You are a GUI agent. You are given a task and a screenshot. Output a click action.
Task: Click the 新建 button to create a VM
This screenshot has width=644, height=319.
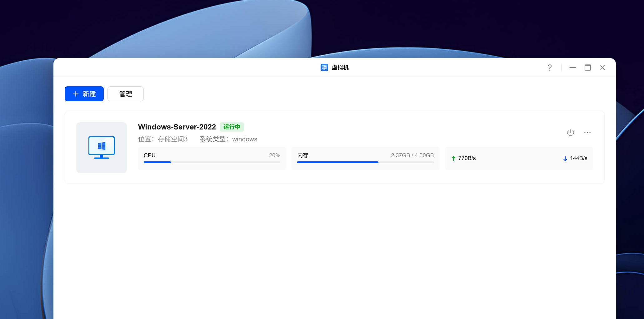84,94
